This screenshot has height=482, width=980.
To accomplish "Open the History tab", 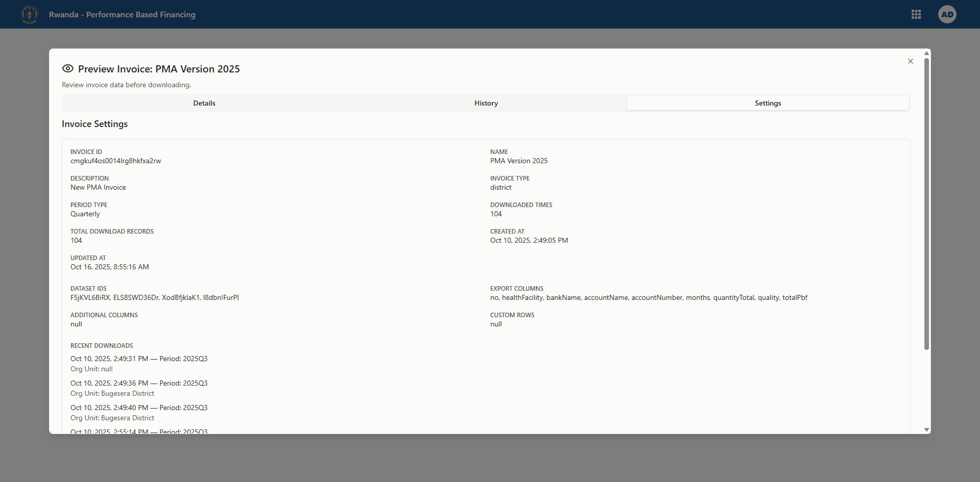I will coord(486,103).
